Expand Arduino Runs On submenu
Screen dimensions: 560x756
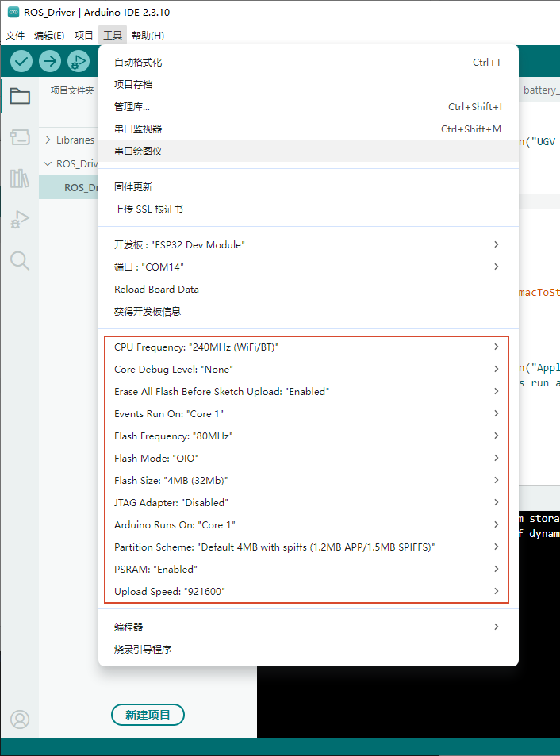point(309,524)
